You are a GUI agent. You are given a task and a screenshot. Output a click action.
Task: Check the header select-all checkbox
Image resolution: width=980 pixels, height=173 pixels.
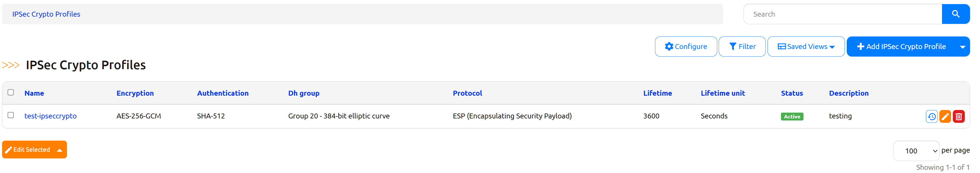point(11,92)
